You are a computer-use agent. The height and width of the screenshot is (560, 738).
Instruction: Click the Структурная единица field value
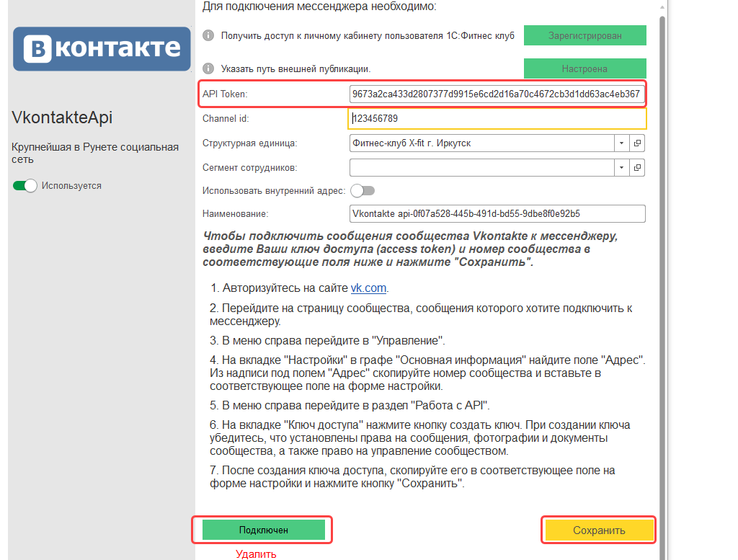coord(481,143)
